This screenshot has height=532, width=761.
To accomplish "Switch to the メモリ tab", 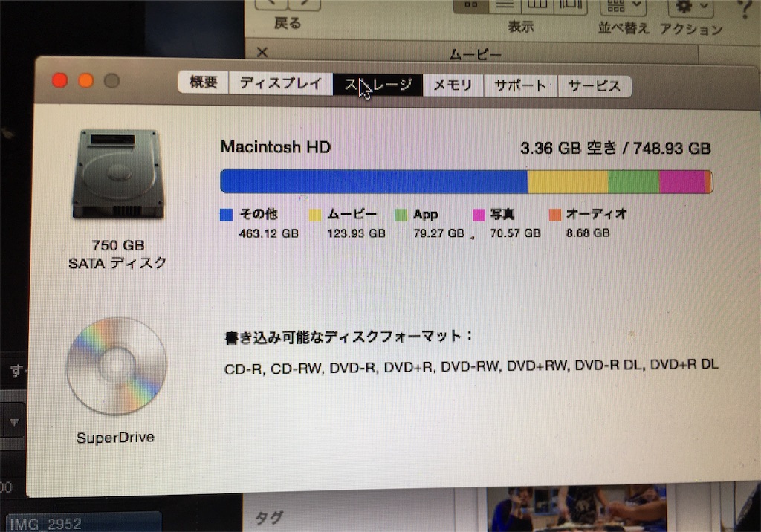I will (453, 85).
